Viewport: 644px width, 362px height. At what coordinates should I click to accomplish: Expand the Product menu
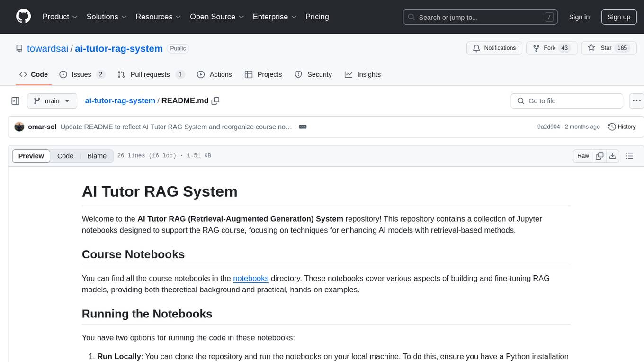pos(60,17)
